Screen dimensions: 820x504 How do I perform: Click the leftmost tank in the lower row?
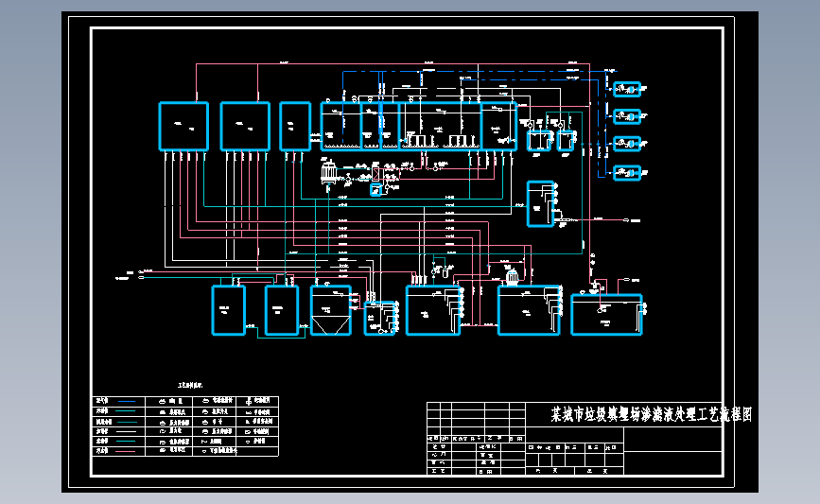tap(229, 310)
